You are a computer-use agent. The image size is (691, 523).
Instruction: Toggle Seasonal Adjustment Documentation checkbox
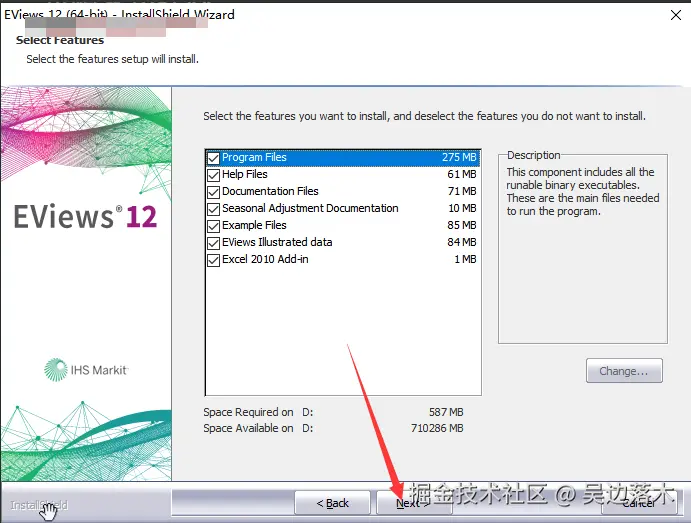(213, 209)
